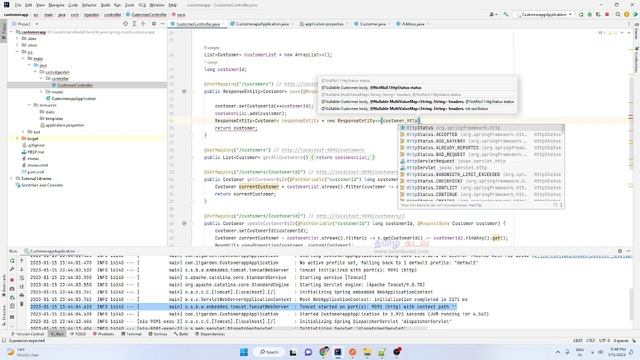
Task: Open Dependencies tool window
Action: (210, 334)
